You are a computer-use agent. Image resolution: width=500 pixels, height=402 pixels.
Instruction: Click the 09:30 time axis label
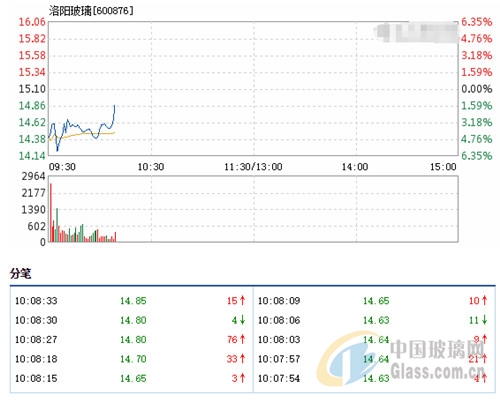coord(62,167)
